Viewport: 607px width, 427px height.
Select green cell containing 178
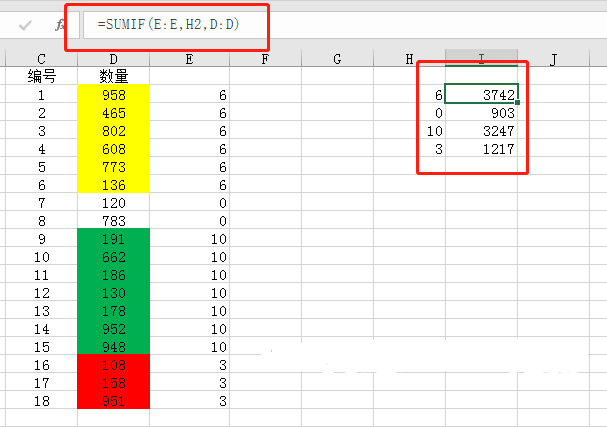point(113,310)
